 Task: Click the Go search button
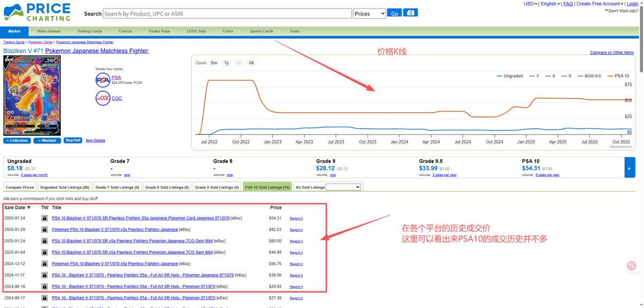394,13
